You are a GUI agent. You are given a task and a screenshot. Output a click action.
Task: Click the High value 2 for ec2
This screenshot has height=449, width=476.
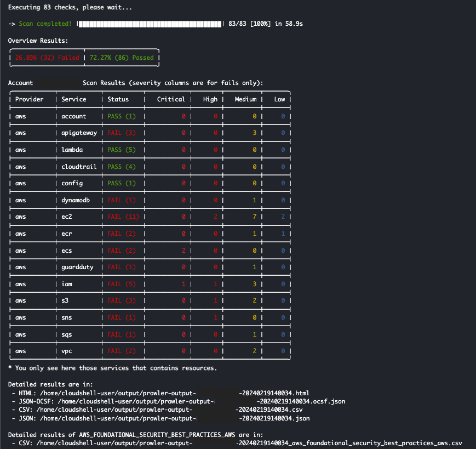tap(215, 217)
